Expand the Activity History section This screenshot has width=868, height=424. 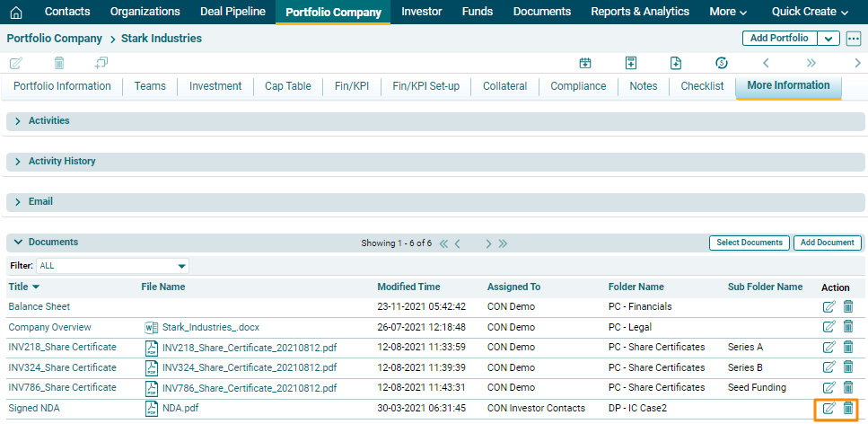17,162
